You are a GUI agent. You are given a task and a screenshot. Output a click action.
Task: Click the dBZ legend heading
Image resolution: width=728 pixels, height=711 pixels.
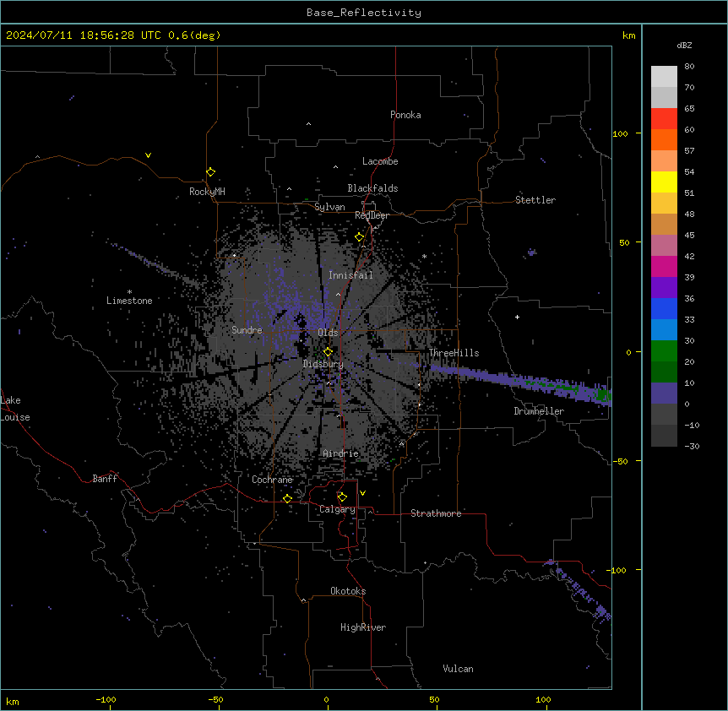click(x=684, y=45)
